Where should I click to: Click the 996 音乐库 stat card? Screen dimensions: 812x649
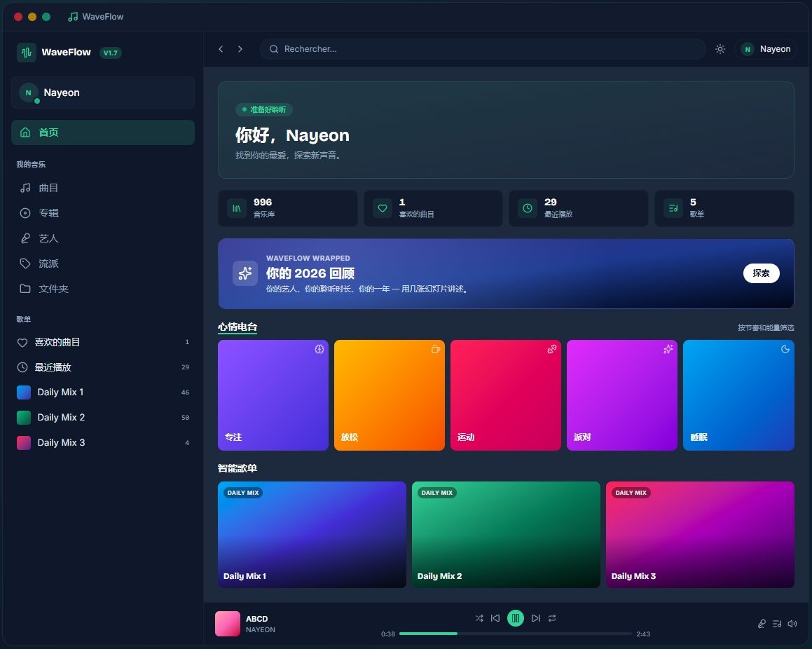(288, 208)
